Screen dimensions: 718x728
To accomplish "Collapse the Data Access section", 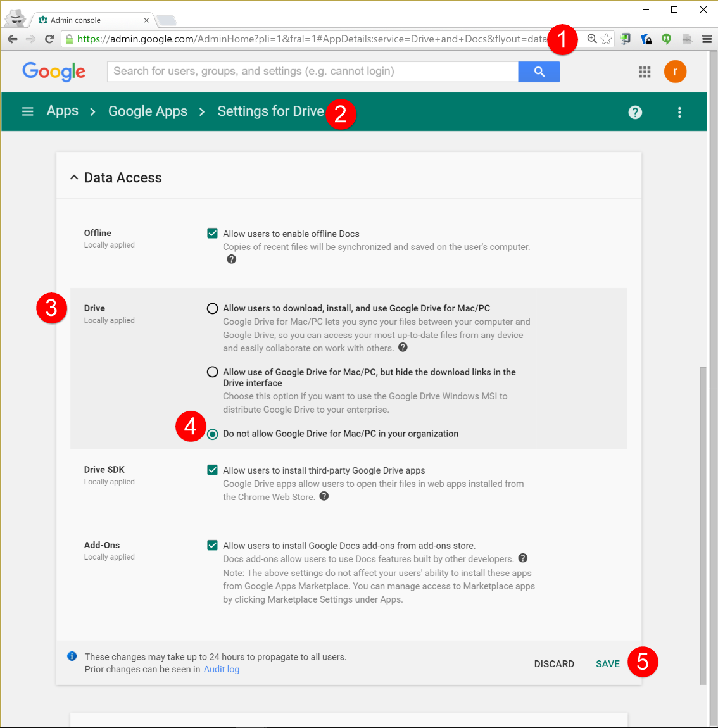I will [x=74, y=177].
